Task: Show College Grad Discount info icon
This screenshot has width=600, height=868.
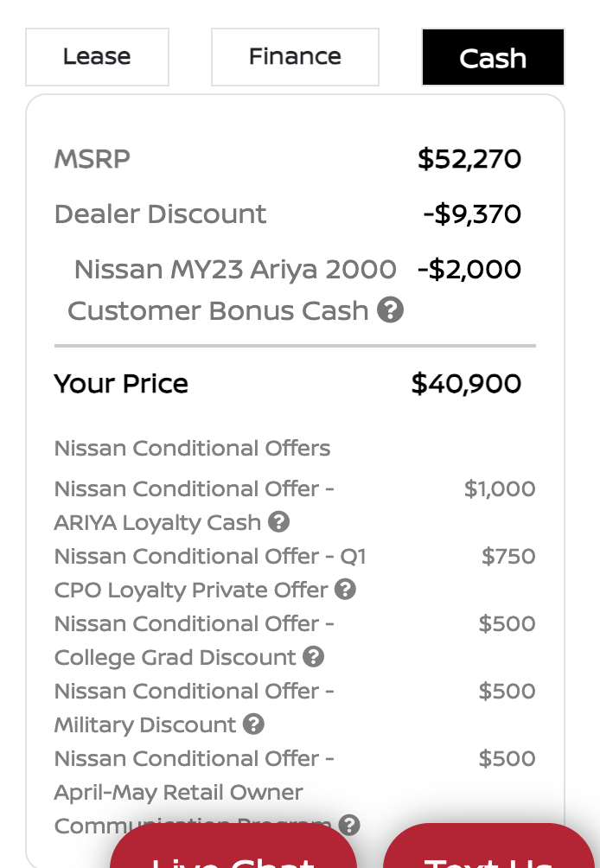Action: click(313, 656)
